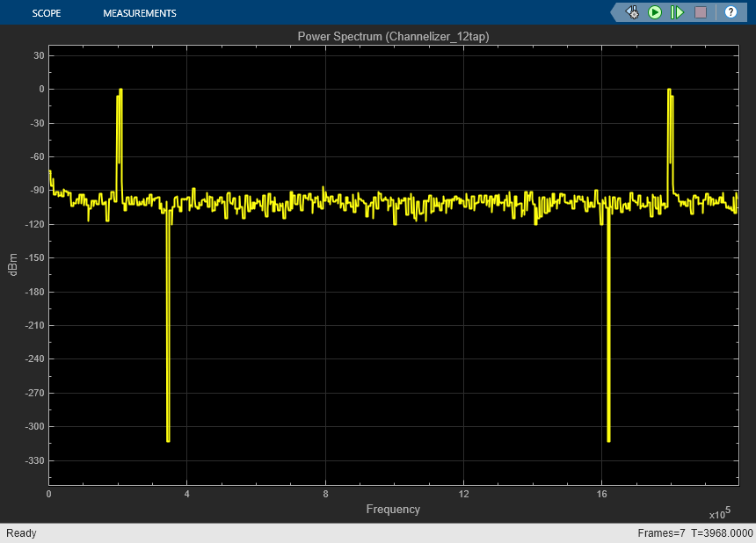Click the x-axis tick label 4
Viewport: 756px width, 543px height.
tap(187, 494)
